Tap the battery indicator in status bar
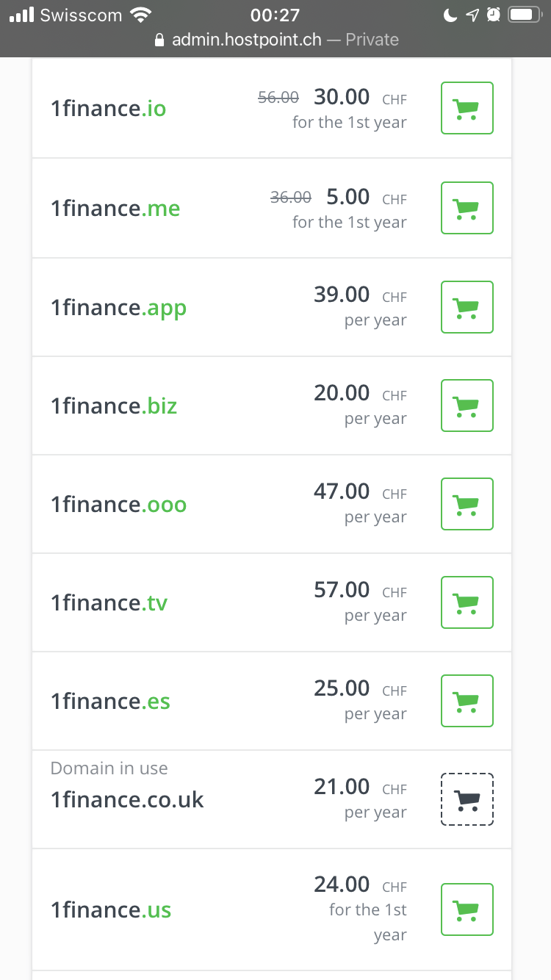This screenshot has width=551, height=980. [x=525, y=15]
